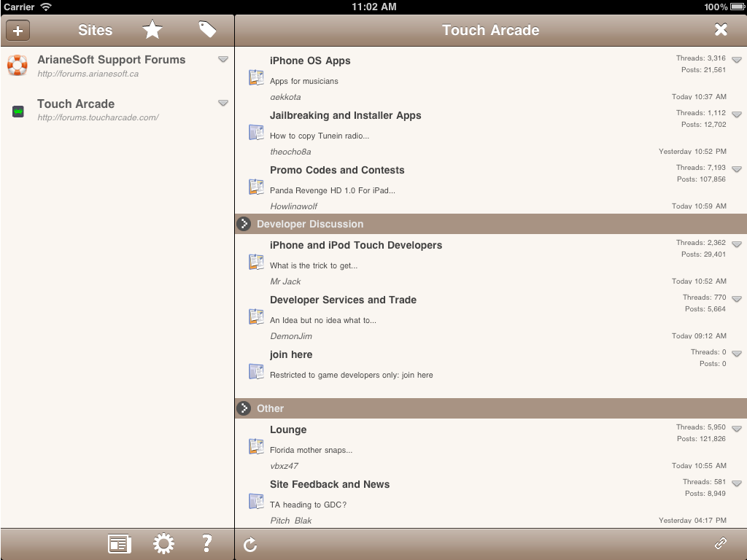
Task: Click the poster name Mr Jack
Action: 285,281
